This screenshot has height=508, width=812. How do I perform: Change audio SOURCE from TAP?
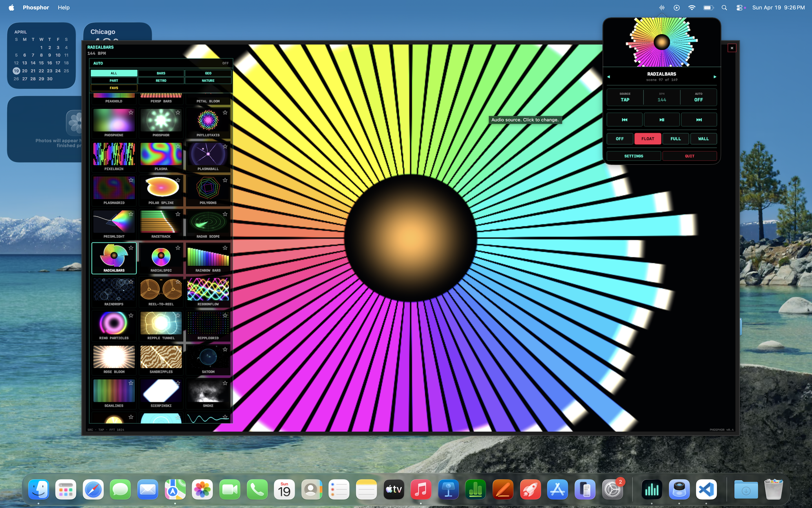coord(625,97)
